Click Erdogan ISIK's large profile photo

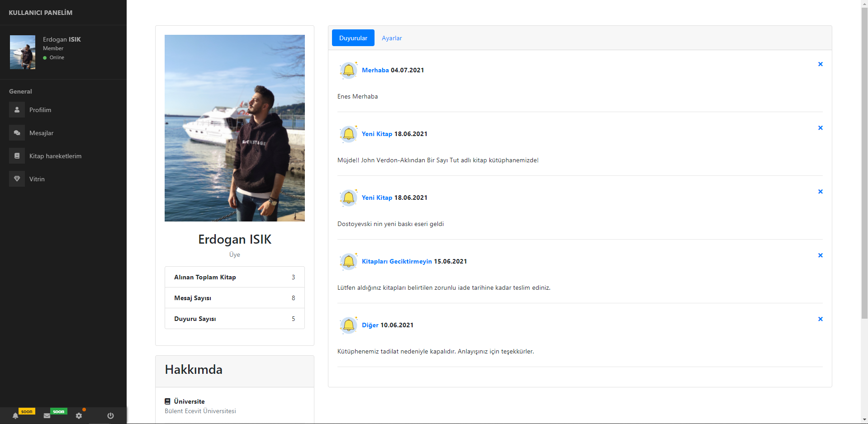pos(234,128)
